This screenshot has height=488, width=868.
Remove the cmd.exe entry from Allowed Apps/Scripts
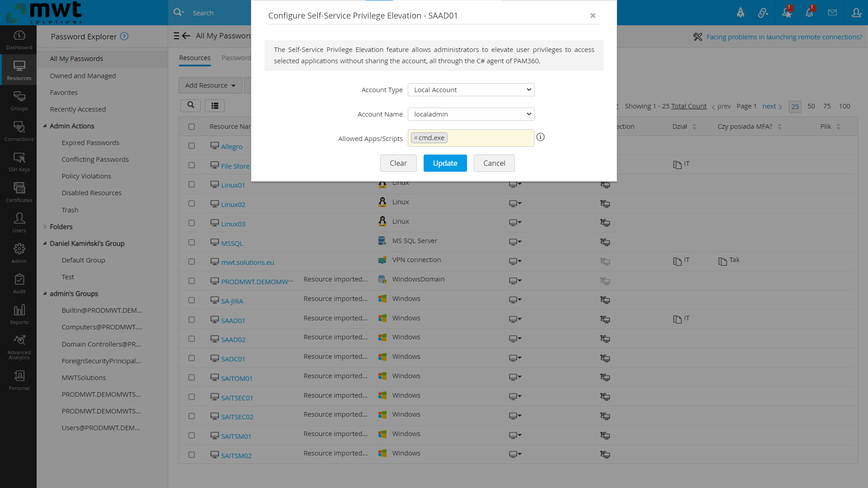[416, 138]
